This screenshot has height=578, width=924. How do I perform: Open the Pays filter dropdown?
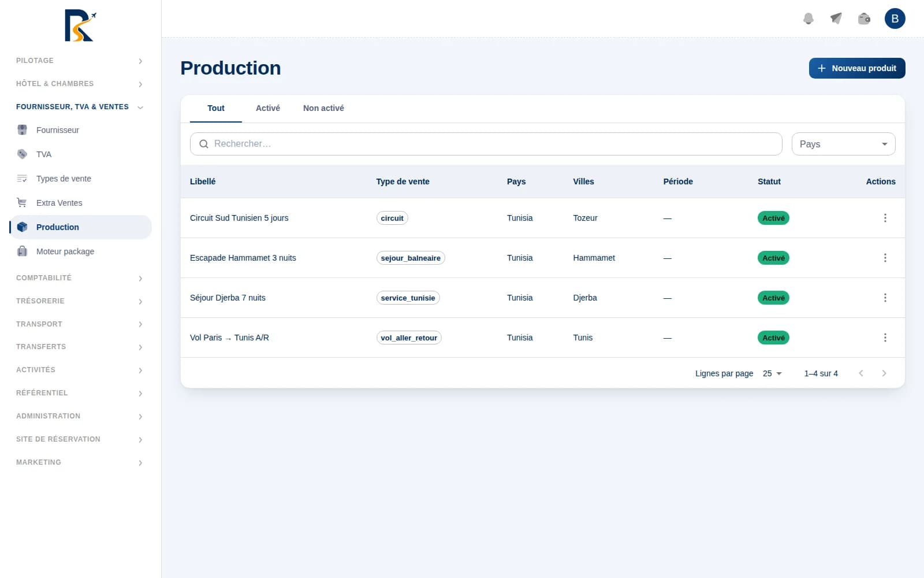(843, 144)
